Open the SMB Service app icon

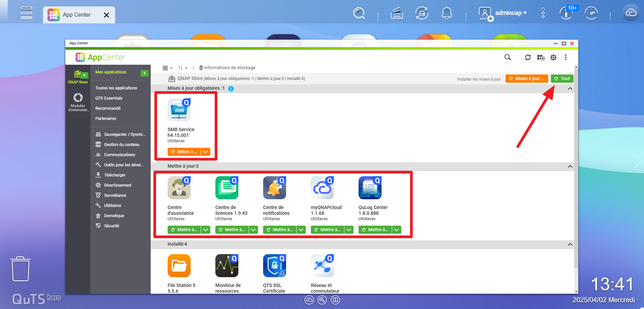(x=179, y=110)
